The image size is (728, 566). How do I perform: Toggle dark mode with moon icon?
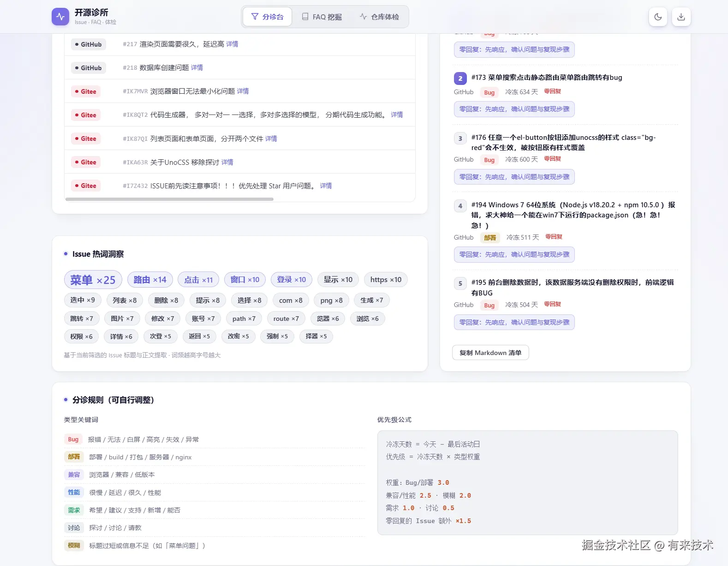point(658,17)
